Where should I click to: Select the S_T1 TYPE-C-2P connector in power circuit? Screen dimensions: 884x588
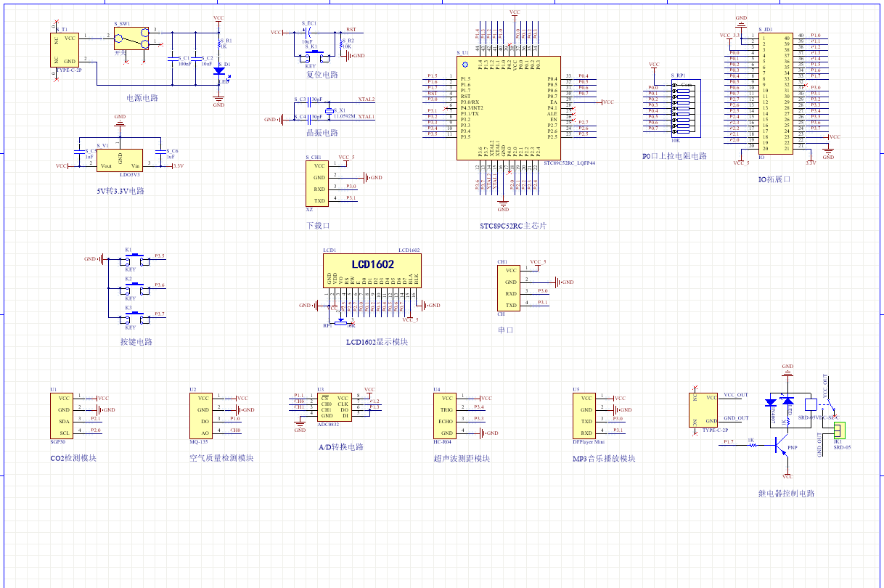pos(65,50)
